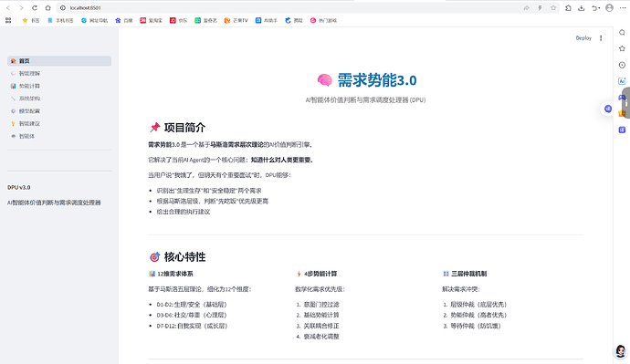Click the list item 等待仲裁（防饥饿）
The height and width of the screenshot is (364, 630).
(476, 326)
